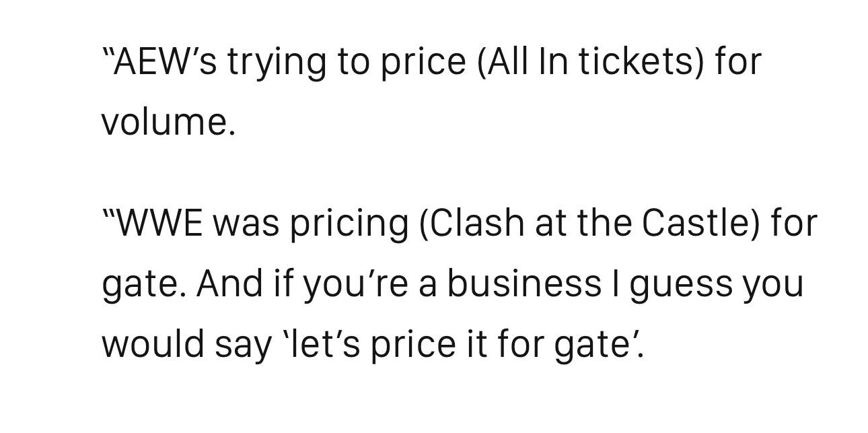The width and height of the screenshot is (868, 433).
Task: Click the word "And" in second paragraph
Action: (x=229, y=283)
